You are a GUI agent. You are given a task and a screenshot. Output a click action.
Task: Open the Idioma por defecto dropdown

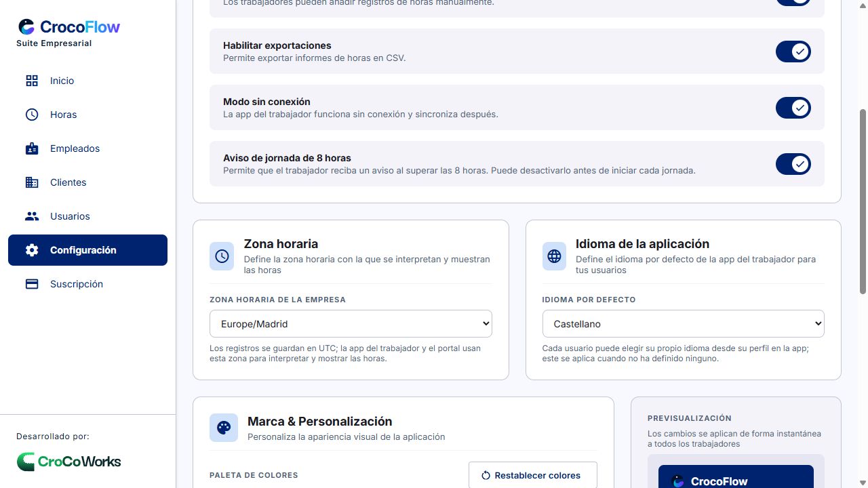(684, 324)
